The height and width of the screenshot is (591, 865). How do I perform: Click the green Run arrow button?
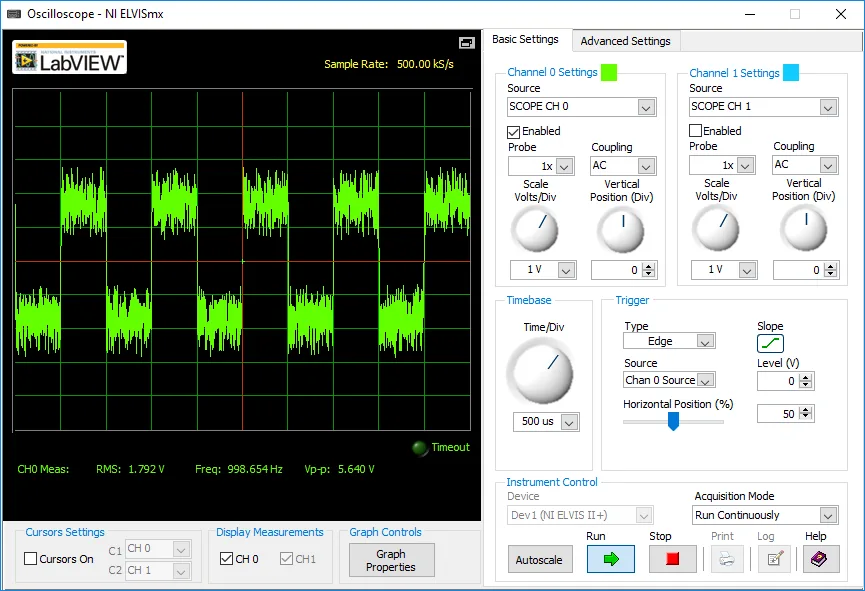(611, 559)
